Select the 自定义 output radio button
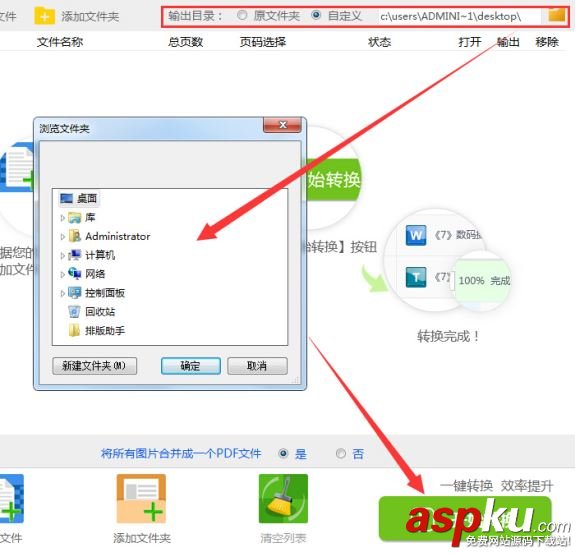 pyautogui.click(x=316, y=15)
